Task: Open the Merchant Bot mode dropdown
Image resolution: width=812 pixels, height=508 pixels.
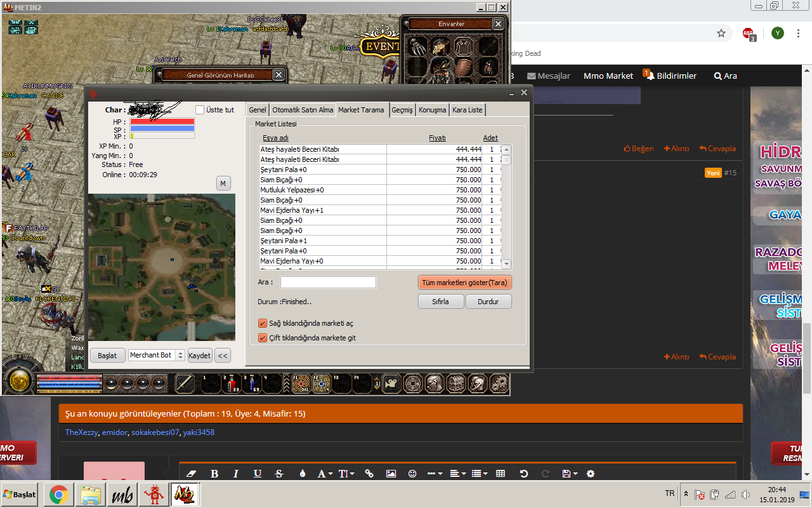Action: tap(156, 355)
